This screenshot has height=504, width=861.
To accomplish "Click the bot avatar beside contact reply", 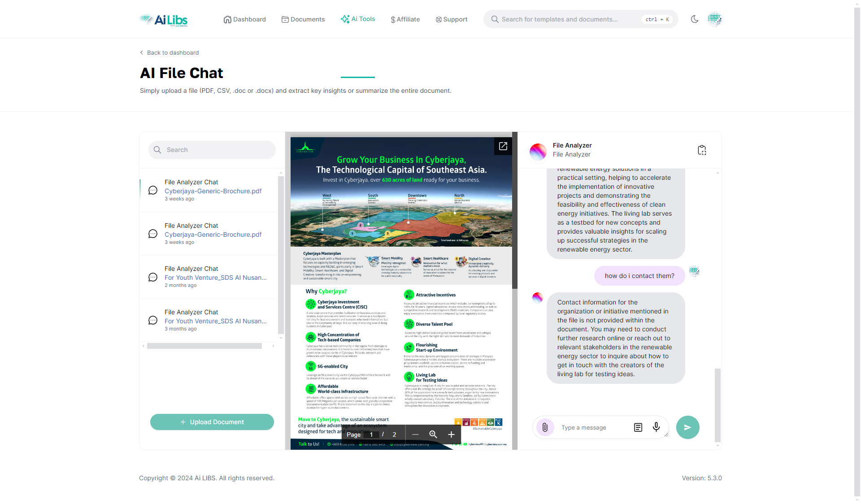I will (538, 297).
